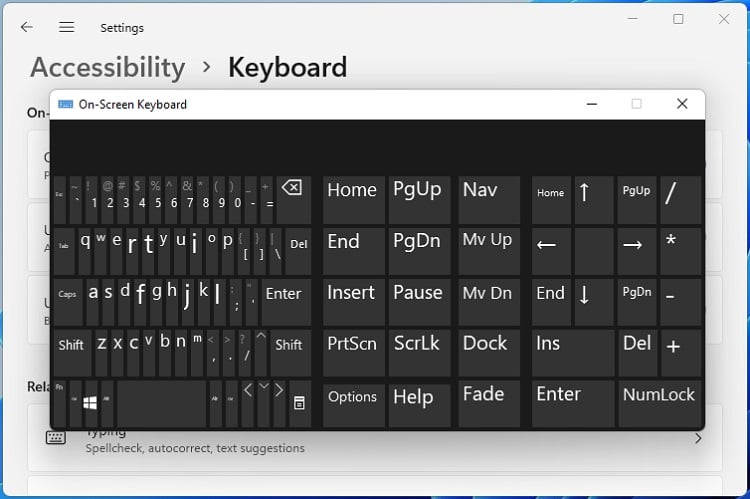Click the numpad plus key

tap(681, 353)
